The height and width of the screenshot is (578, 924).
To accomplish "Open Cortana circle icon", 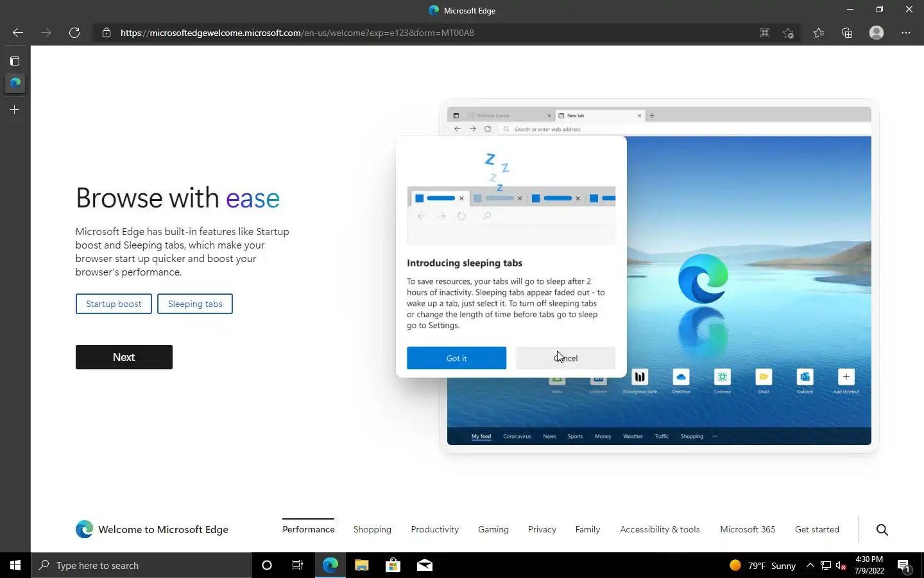I will [267, 565].
